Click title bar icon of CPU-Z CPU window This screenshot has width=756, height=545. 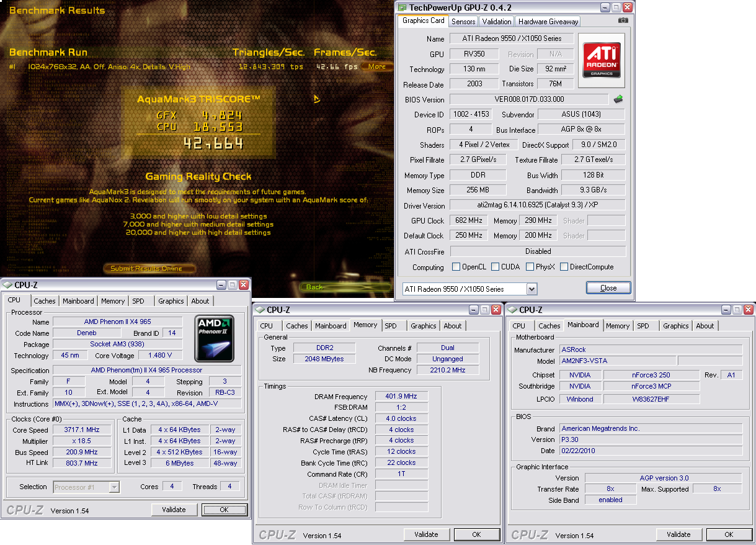click(x=7, y=285)
